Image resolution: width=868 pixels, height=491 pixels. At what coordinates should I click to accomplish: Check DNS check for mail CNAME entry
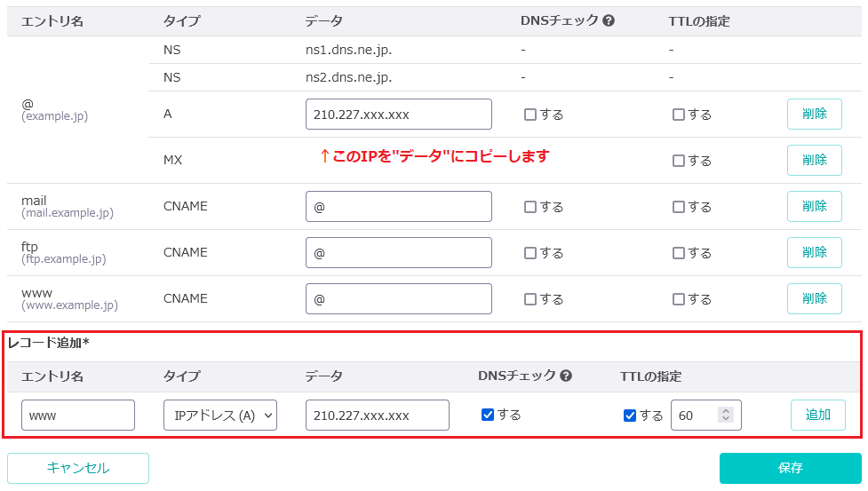[x=530, y=207]
